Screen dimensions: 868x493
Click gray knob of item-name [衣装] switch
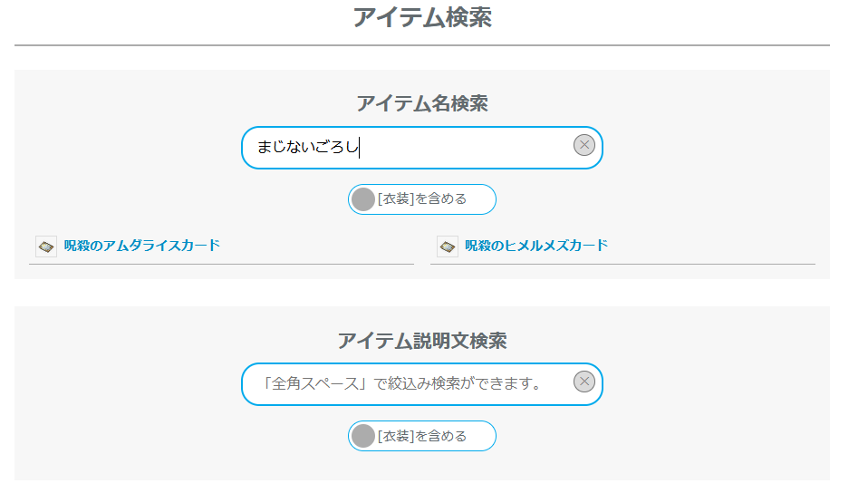(363, 199)
